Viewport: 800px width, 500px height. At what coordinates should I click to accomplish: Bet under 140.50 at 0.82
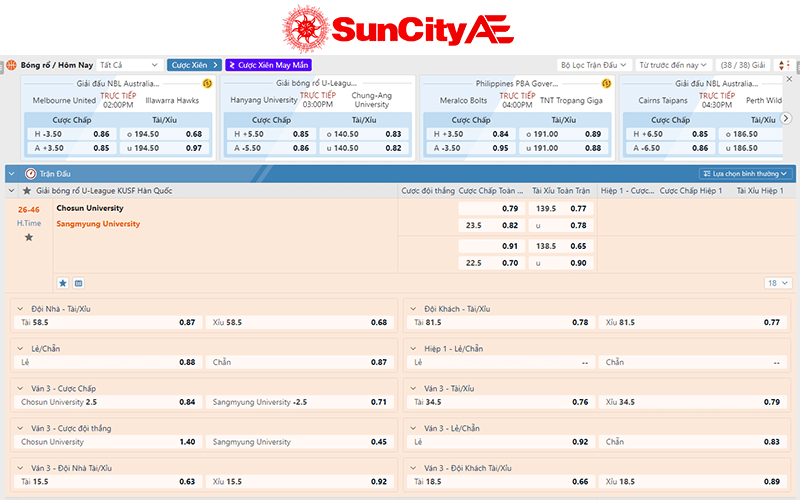(364, 148)
